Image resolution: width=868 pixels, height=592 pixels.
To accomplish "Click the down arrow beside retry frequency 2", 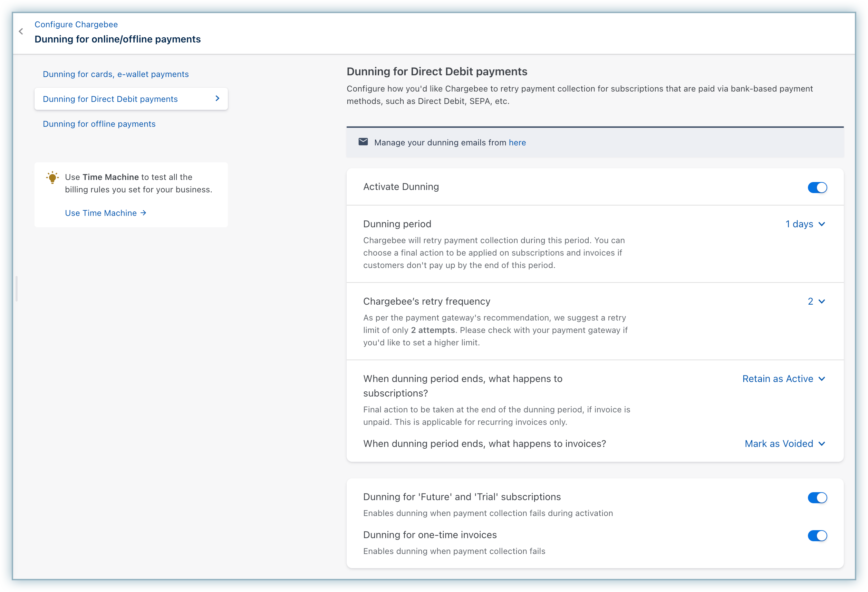I will tap(822, 302).
